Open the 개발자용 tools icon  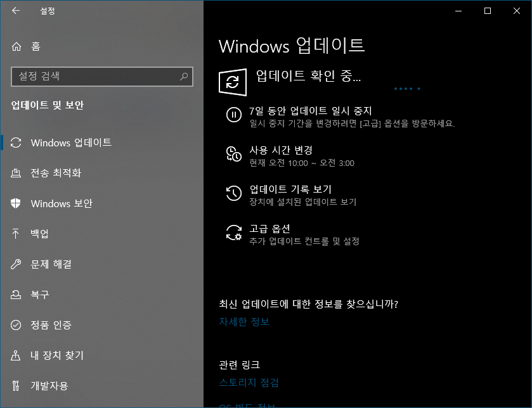click(16, 385)
